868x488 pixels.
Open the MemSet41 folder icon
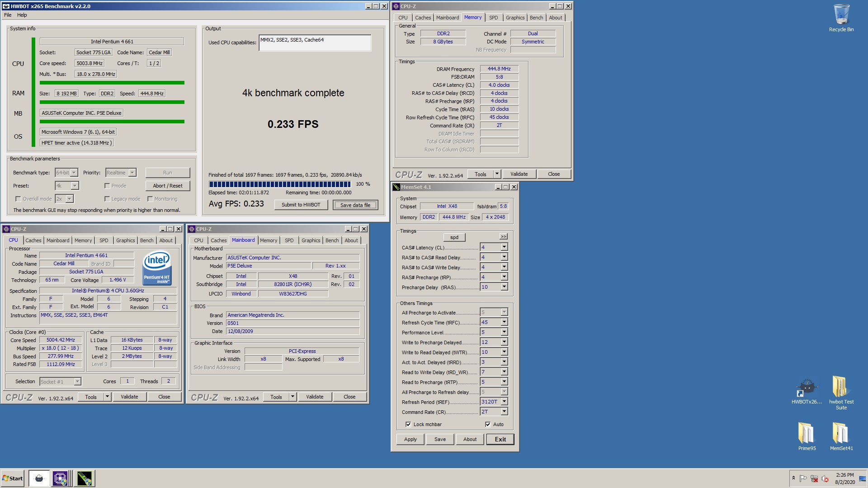coord(841,436)
